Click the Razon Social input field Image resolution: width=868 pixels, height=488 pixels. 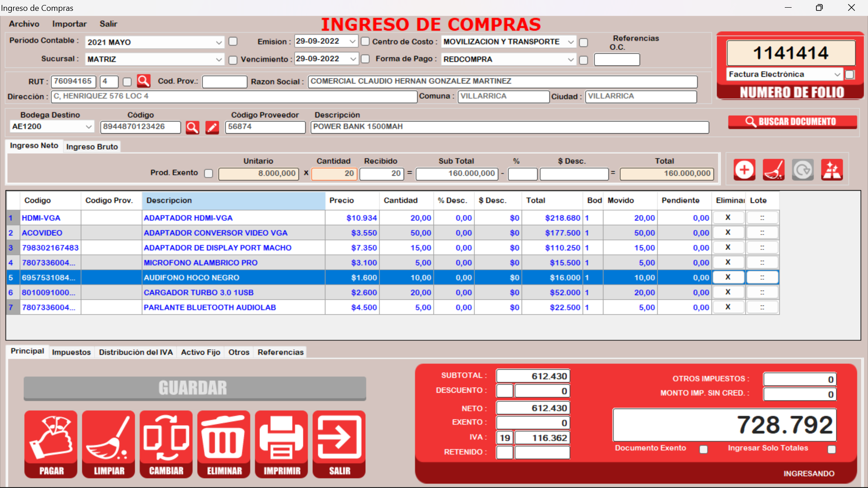click(502, 81)
